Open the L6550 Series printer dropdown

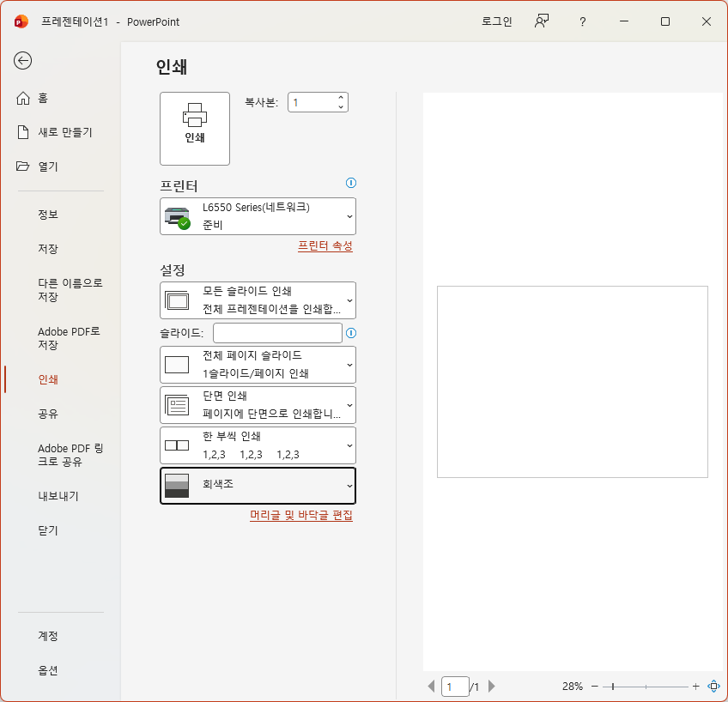coord(258,216)
